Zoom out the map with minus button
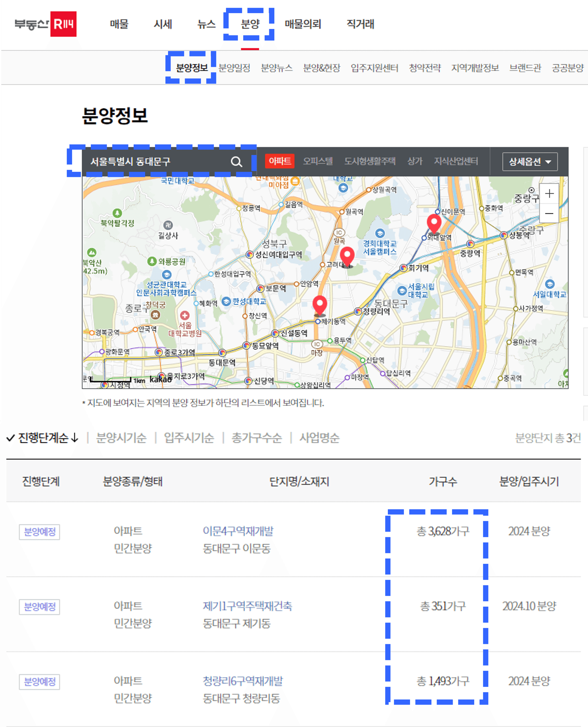This screenshot has height=727, width=588. click(549, 213)
